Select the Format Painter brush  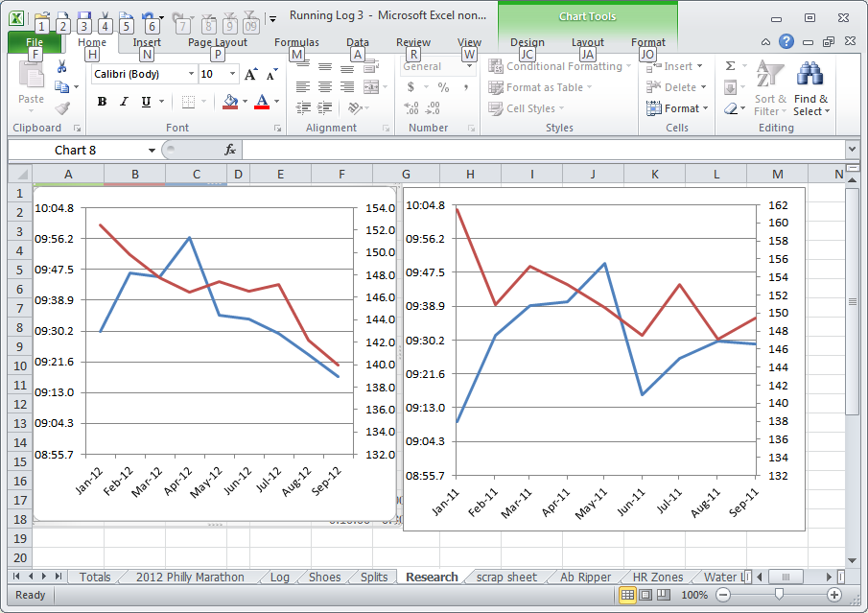62,108
